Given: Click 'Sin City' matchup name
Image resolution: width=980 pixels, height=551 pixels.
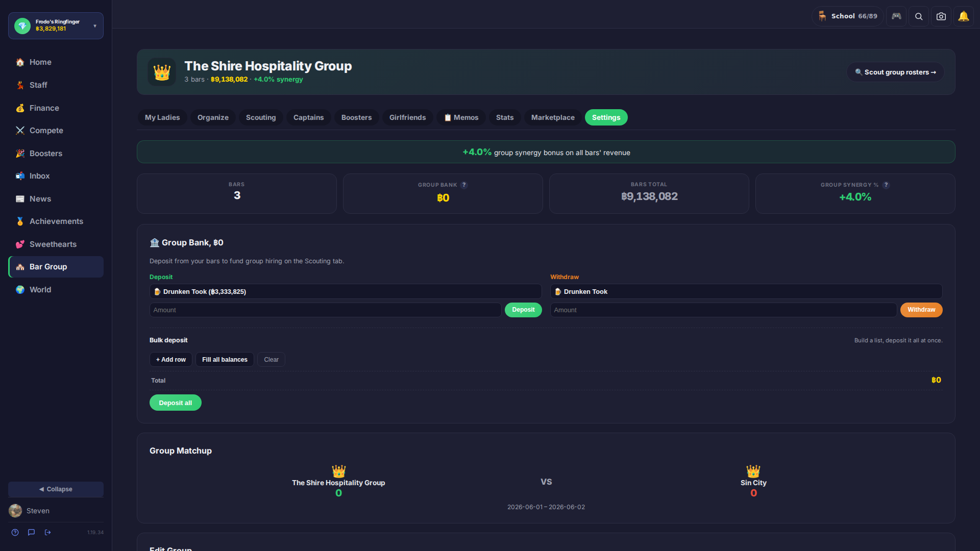Looking at the screenshot, I should click(x=753, y=483).
